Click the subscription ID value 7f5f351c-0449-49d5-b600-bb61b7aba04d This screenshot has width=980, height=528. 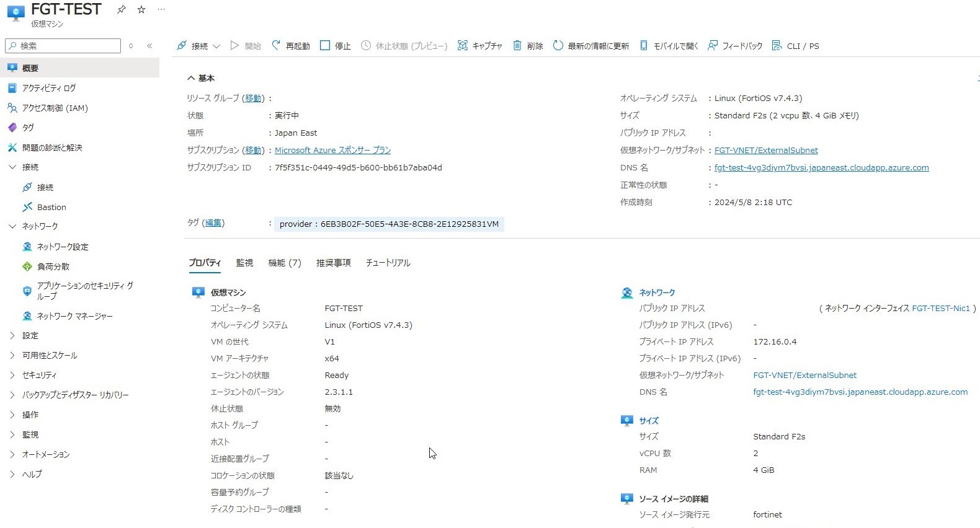click(x=359, y=168)
